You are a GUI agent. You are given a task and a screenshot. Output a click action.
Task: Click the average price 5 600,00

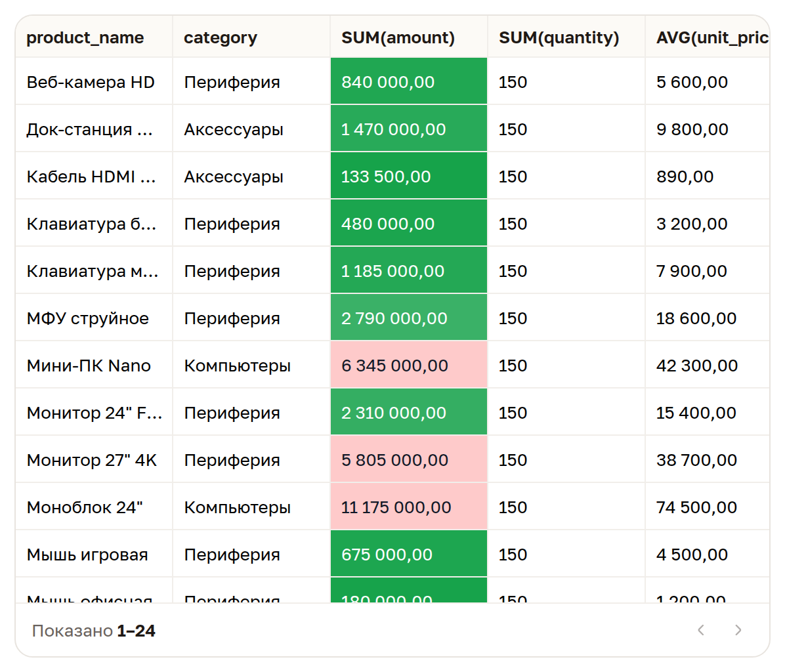[707, 81]
